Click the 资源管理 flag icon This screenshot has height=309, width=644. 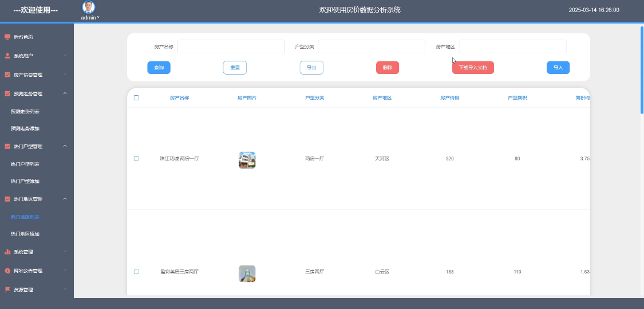(x=7, y=290)
